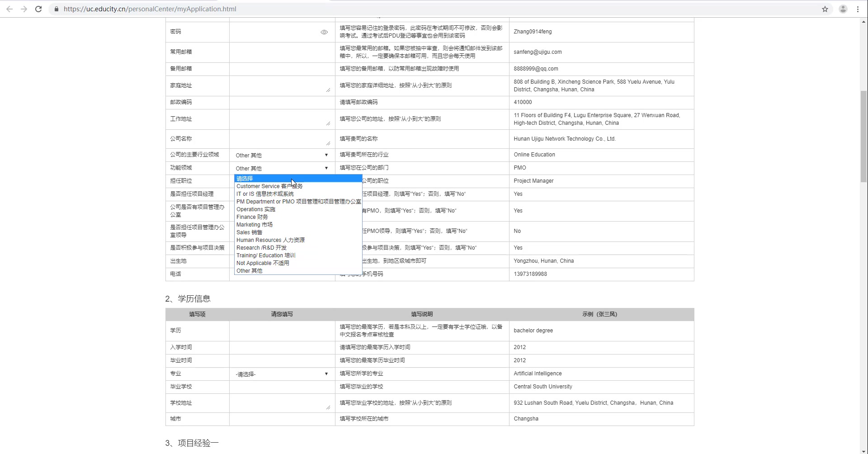Image resolution: width=868 pixels, height=454 pixels.
Task: Click example text Artificial Intelligence
Action: (x=538, y=374)
